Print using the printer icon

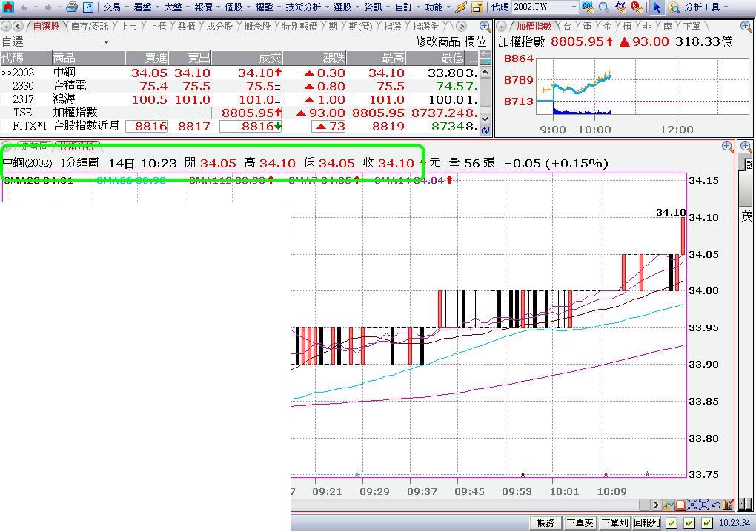click(x=72, y=7)
